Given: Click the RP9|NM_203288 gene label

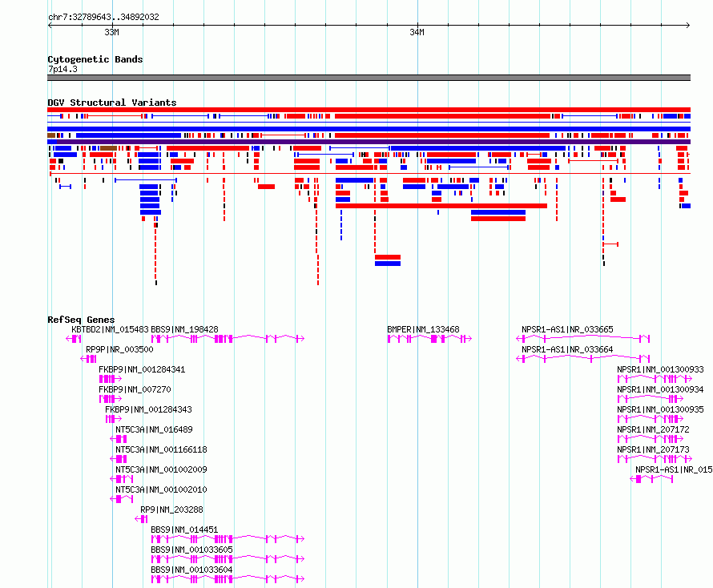Looking at the screenshot, I should [x=171, y=509].
